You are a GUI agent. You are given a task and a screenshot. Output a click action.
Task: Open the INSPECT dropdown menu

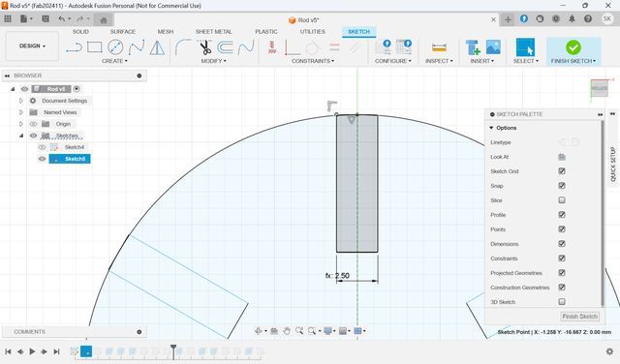[439, 61]
